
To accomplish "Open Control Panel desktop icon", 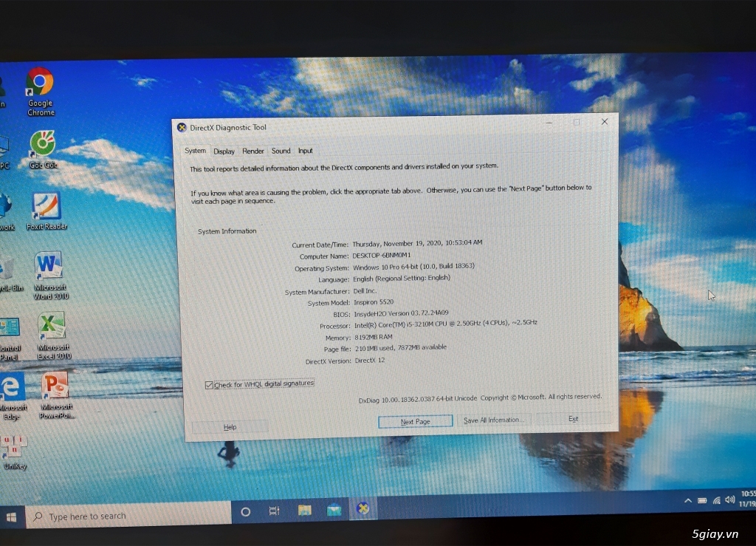I will [x=10, y=338].
